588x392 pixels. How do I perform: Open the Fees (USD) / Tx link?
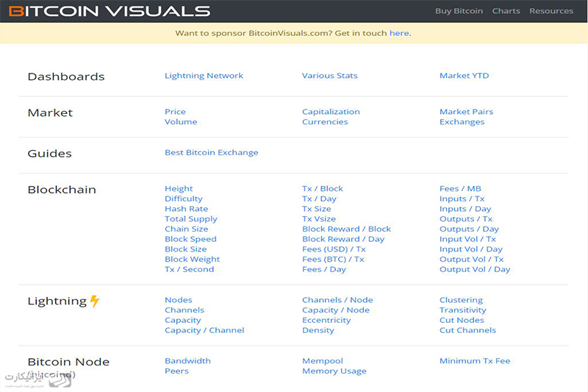334,249
